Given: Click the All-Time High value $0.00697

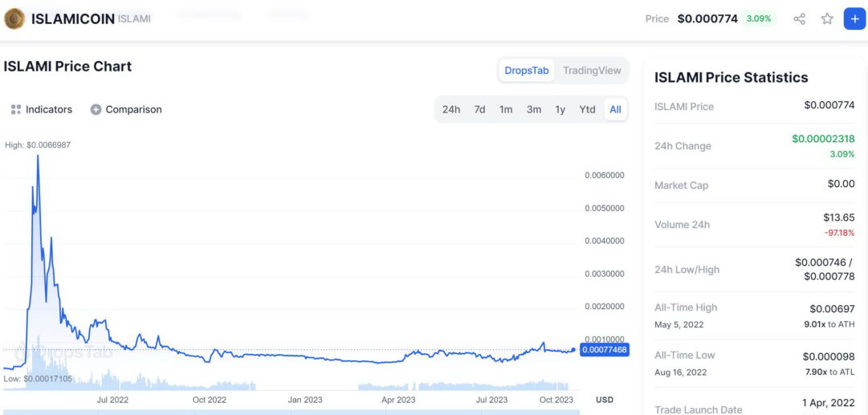Looking at the screenshot, I should point(832,308).
